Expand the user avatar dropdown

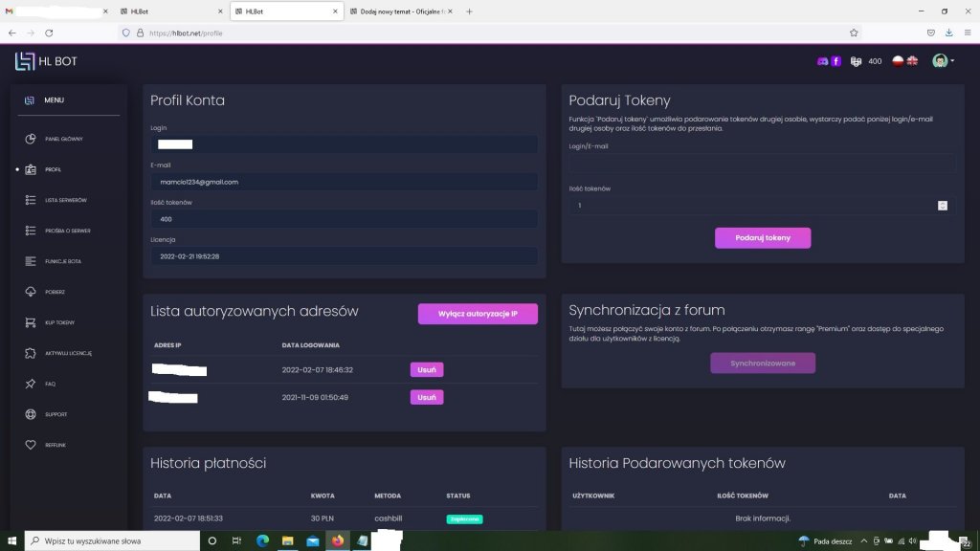point(944,61)
